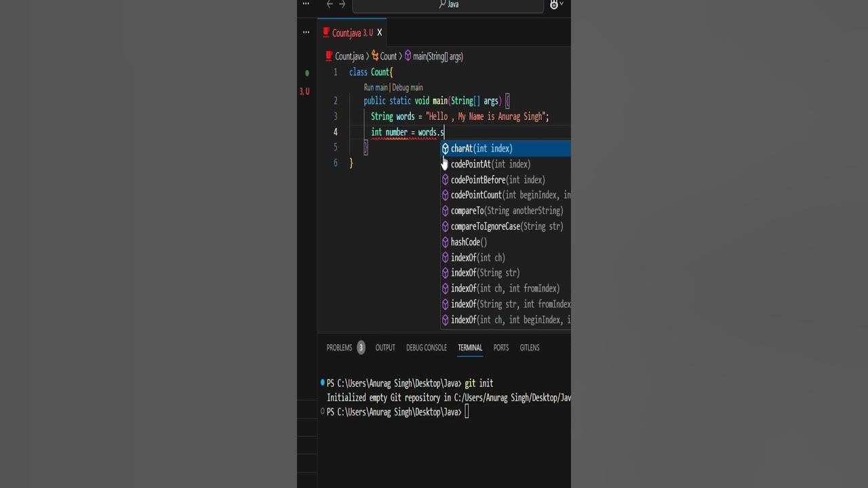
Task: Select charAt(int index) suggestion
Action: (x=506, y=148)
